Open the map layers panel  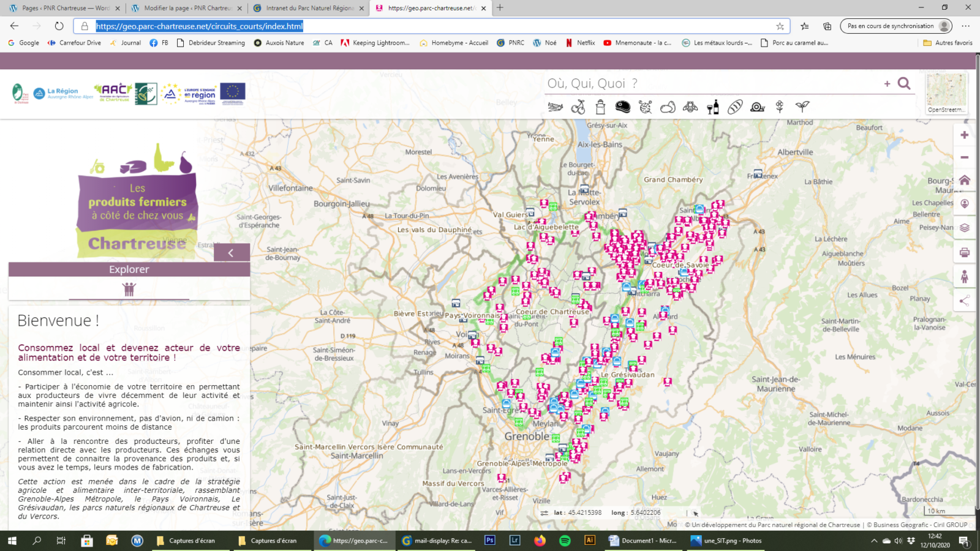[964, 228]
